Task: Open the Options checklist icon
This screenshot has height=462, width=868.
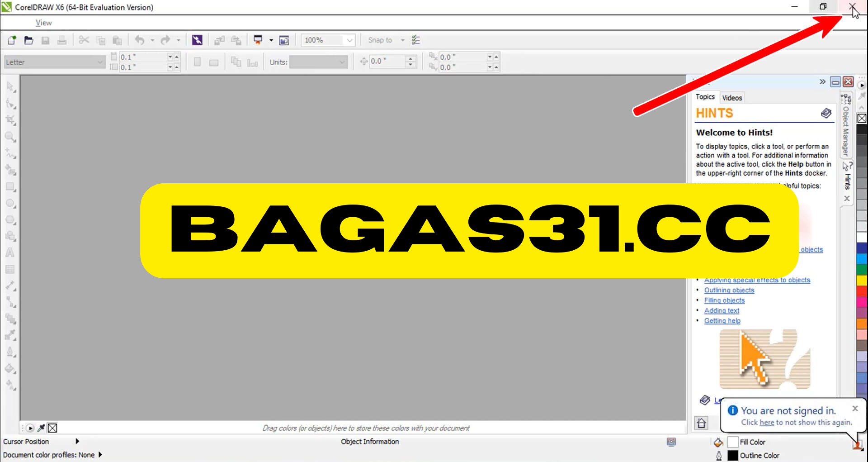Action: (x=416, y=40)
